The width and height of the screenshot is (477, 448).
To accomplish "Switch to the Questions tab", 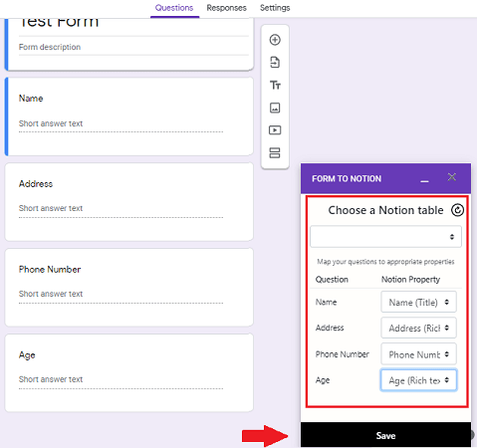I will [x=174, y=8].
